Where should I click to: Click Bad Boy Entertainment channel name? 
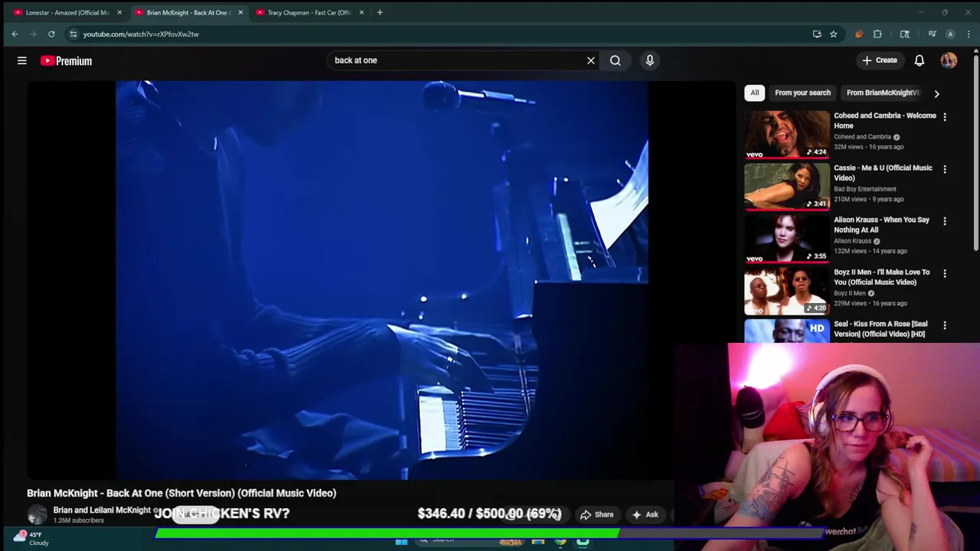tap(864, 189)
